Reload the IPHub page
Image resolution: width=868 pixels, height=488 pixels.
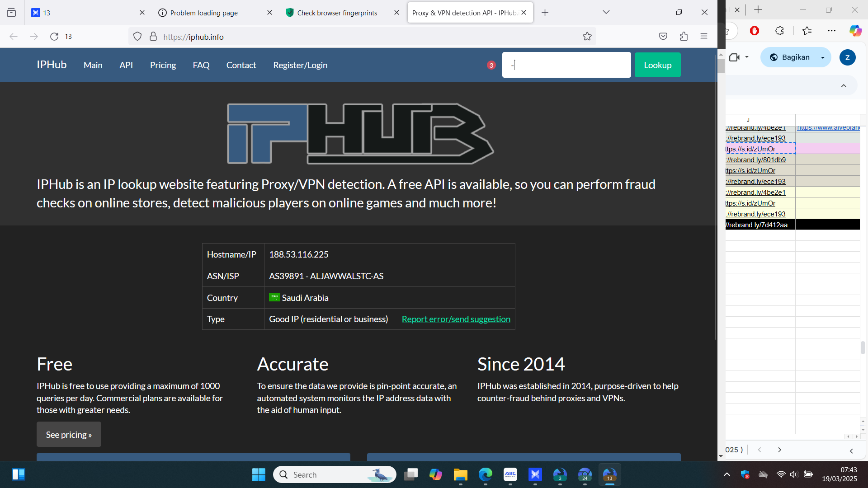point(54,37)
